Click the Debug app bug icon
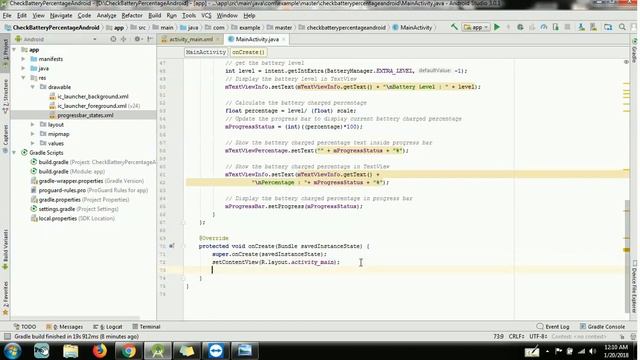This screenshot has height=360, width=640. pos(520,27)
